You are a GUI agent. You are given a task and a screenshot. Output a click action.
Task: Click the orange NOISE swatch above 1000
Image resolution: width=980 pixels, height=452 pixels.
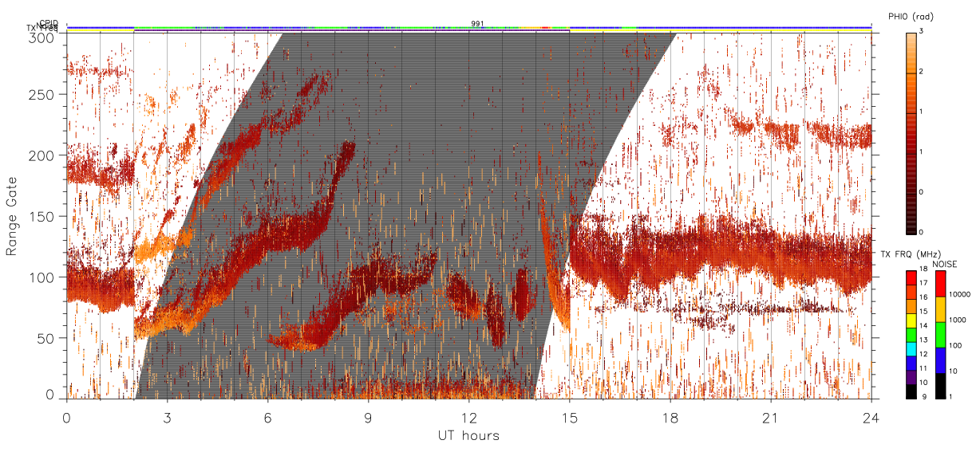(939, 309)
